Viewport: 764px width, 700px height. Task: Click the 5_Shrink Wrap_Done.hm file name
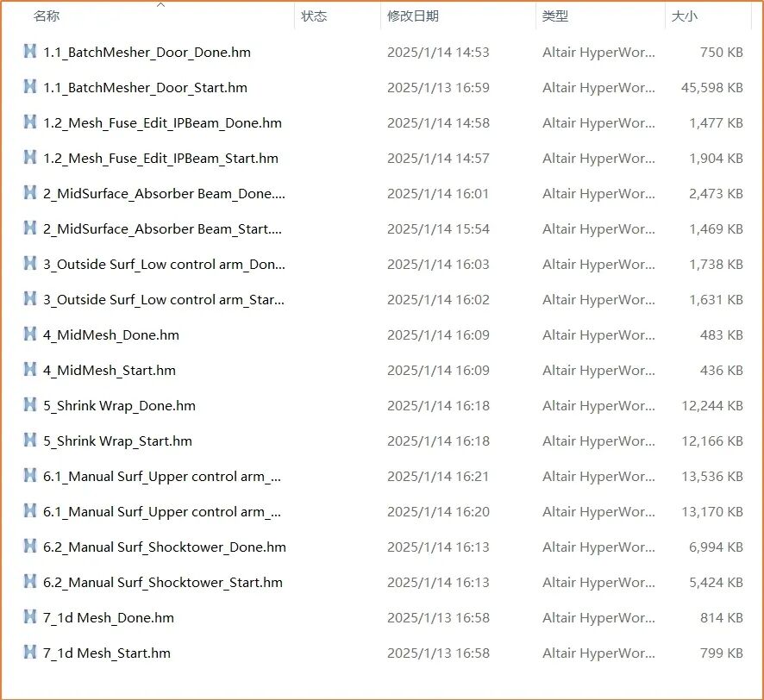coord(119,405)
